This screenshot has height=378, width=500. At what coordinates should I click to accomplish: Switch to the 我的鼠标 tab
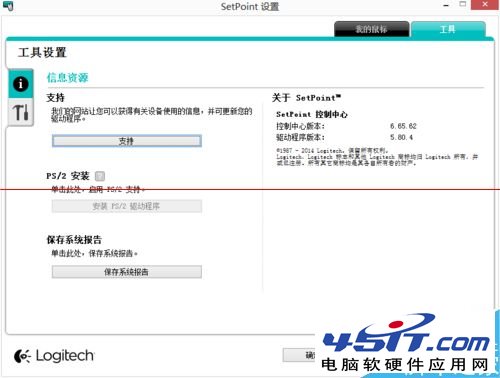[371, 29]
